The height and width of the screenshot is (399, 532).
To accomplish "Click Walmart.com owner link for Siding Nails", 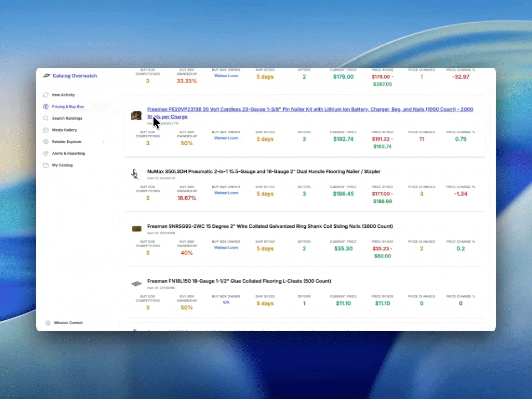I will click(x=226, y=248).
